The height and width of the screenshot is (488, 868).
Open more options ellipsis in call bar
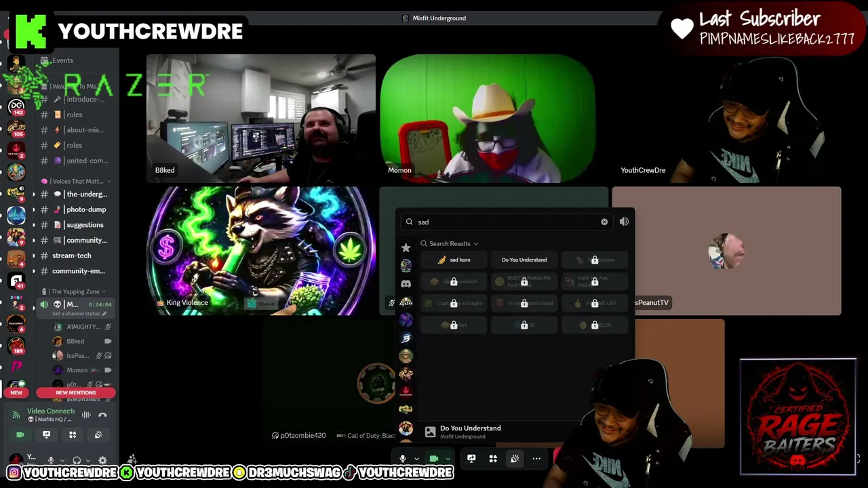pyautogui.click(x=536, y=459)
